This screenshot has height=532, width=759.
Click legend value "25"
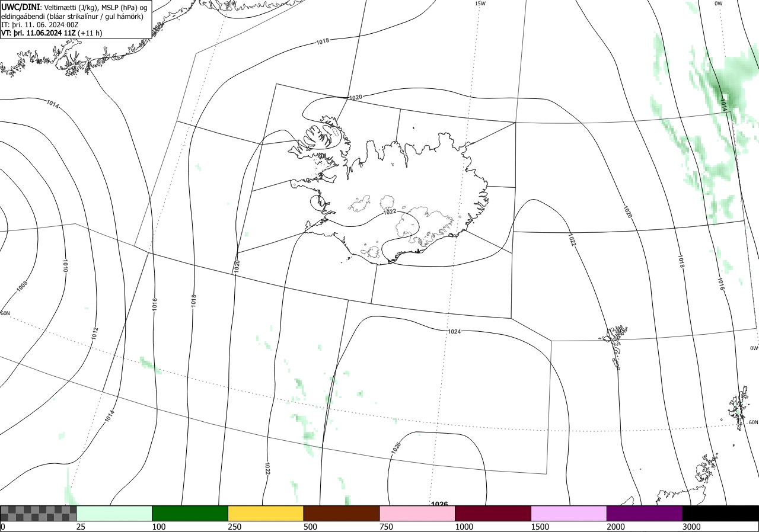click(81, 527)
